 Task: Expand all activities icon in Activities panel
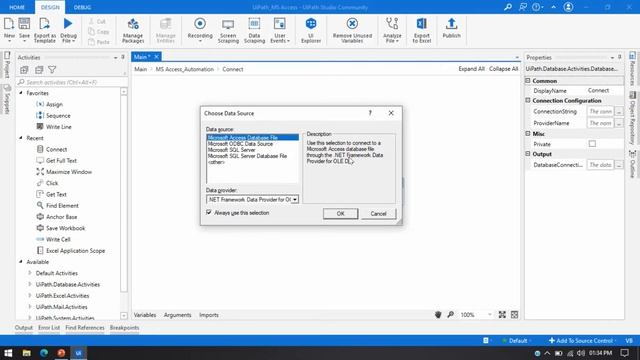24,70
